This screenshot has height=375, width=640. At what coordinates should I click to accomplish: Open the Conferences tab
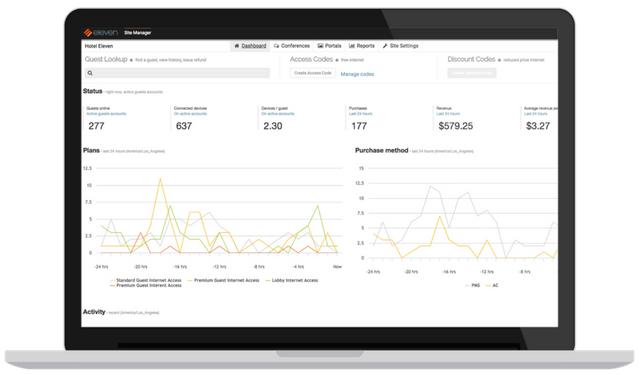click(x=291, y=46)
